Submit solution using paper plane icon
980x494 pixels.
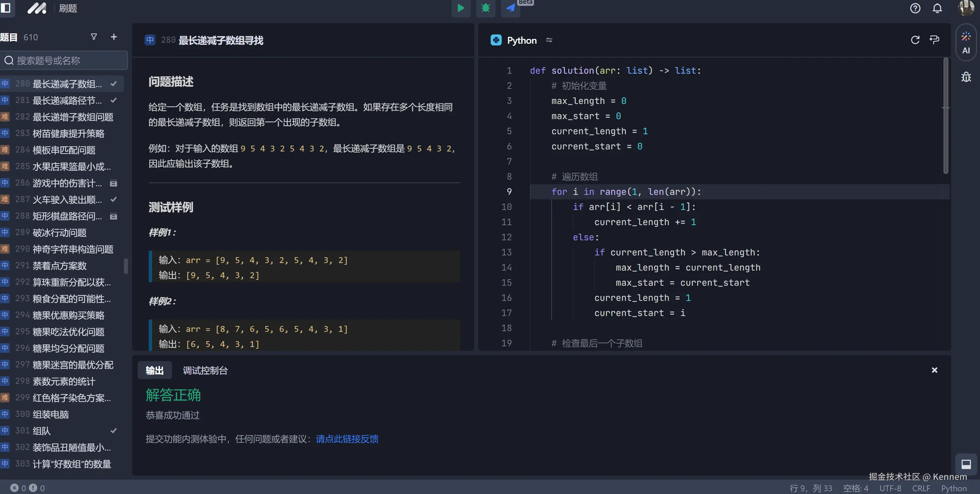pyautogui.click(x=510, y=8)
